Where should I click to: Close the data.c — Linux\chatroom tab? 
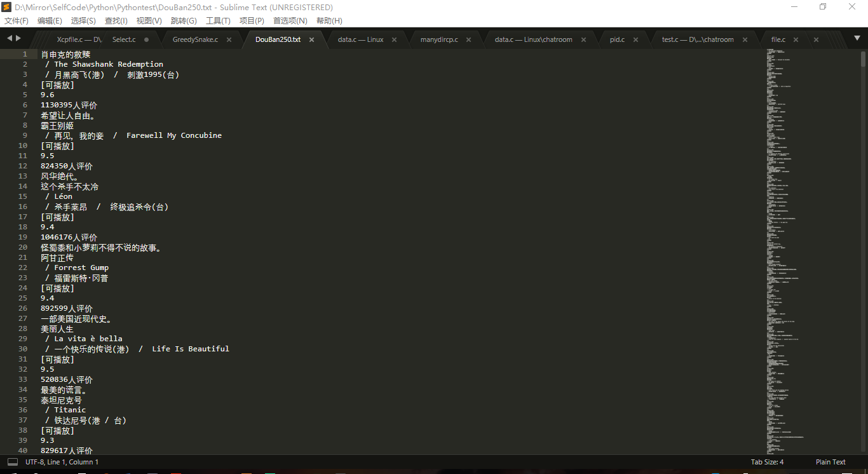[x=584, y=39]
